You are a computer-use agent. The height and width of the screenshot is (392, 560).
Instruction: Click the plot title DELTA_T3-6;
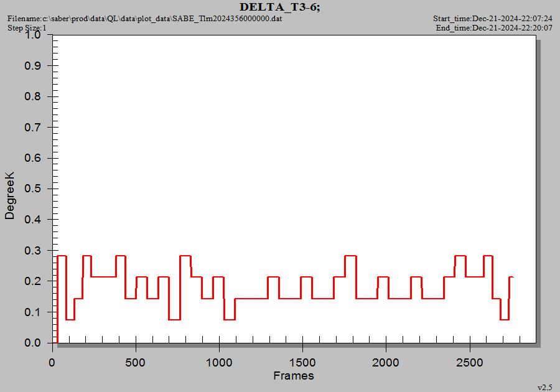click(279, 7)
